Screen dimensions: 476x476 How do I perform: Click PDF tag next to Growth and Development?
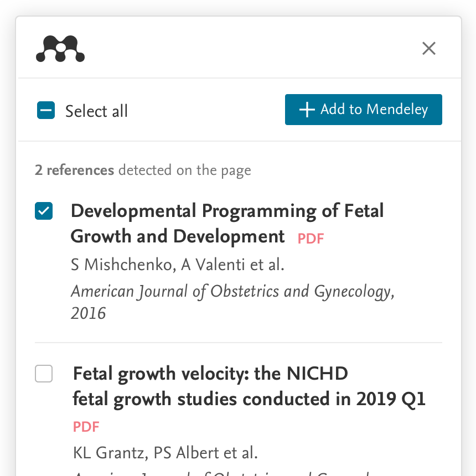click(x=311, y=239)
